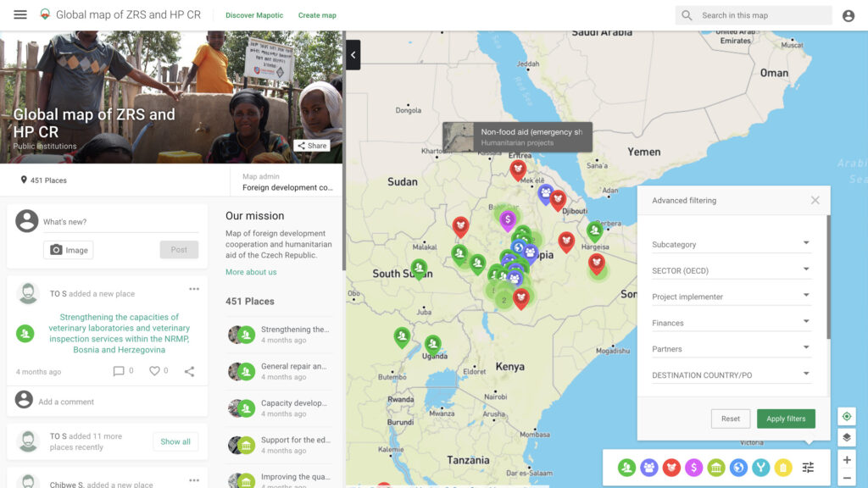
Task: Open Non-food aid place tooltip
Action: [517, 136]
